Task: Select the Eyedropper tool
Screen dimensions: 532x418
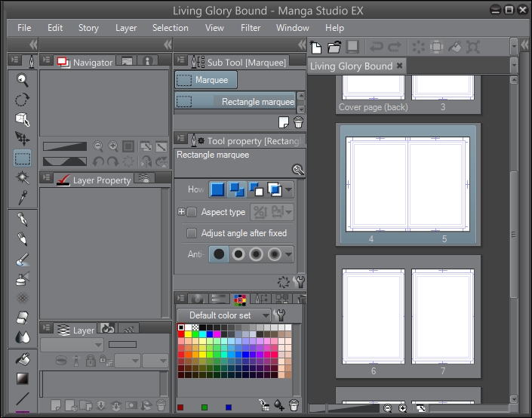Action: 23,197
